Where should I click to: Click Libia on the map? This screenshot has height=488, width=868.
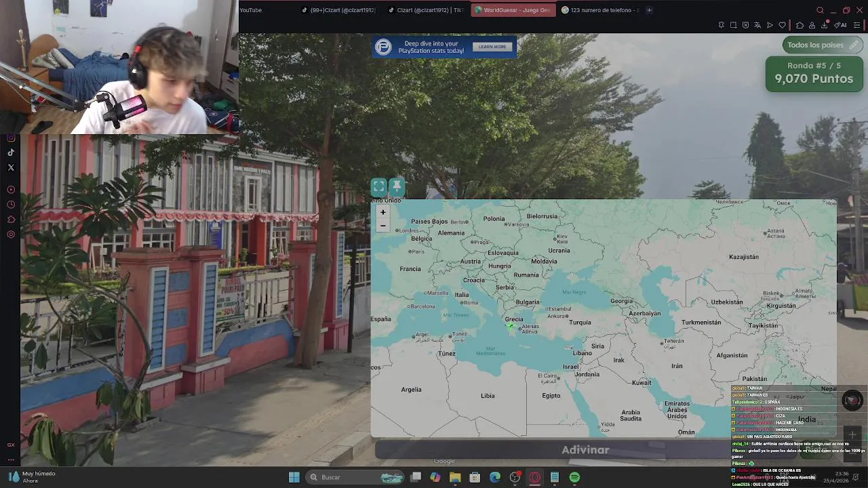tap(488, 396)
